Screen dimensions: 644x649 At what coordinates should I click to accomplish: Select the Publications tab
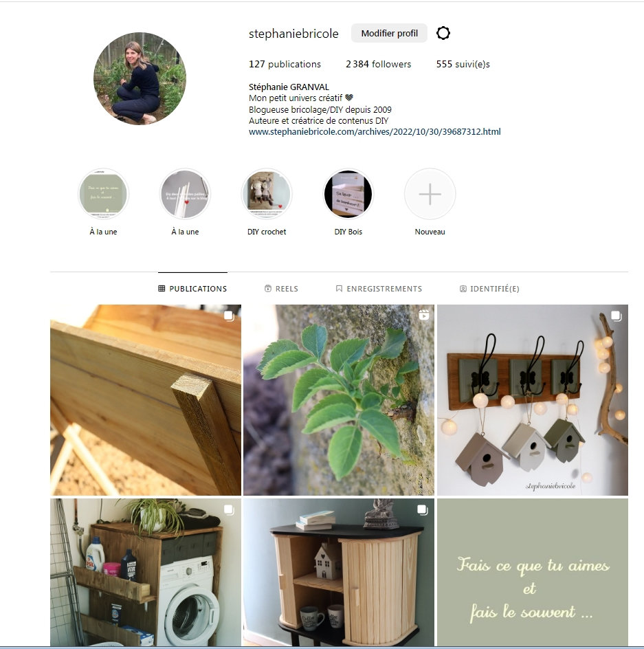pyautogui.click(x=192, y=289)
